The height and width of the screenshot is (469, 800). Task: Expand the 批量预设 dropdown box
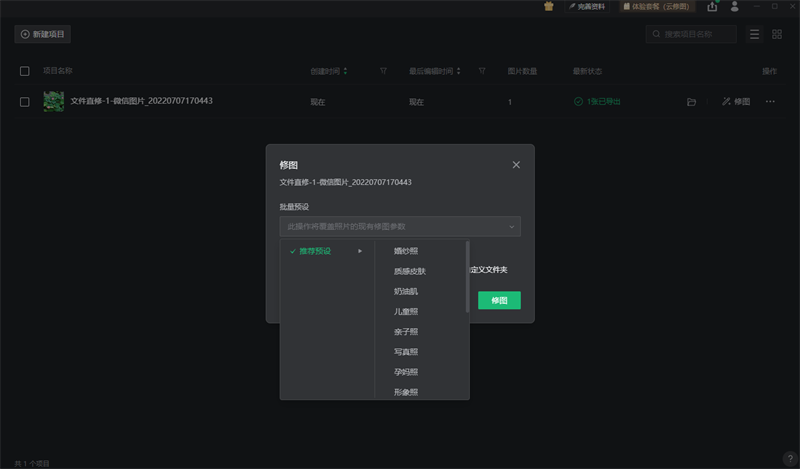click(x=400, y=227)
